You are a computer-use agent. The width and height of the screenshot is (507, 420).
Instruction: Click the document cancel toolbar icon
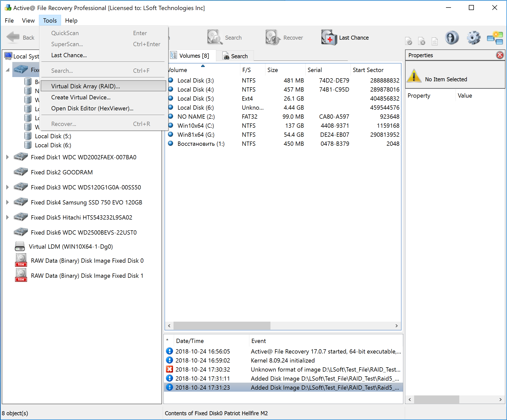pyautogui.click(x=422, y=41)
